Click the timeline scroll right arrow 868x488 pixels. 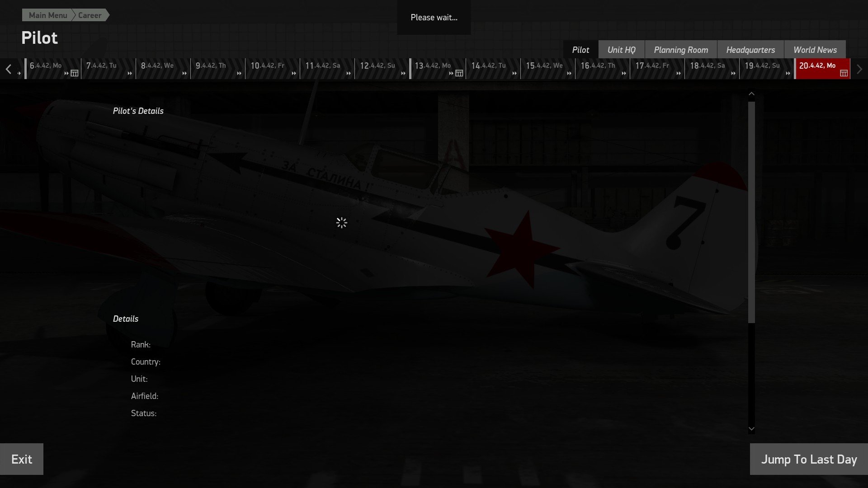pyautogui.click(x=859, y=69)
